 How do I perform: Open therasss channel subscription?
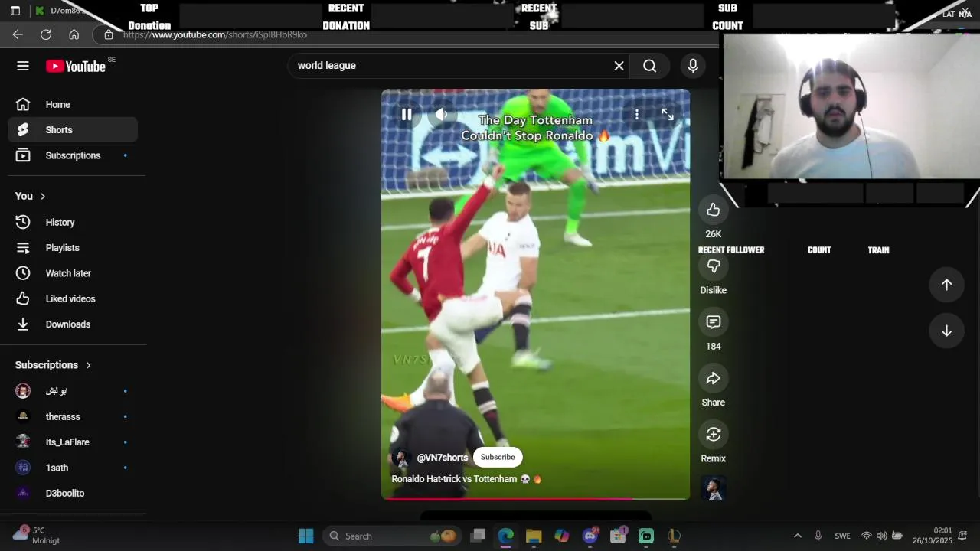pos(73,416)
